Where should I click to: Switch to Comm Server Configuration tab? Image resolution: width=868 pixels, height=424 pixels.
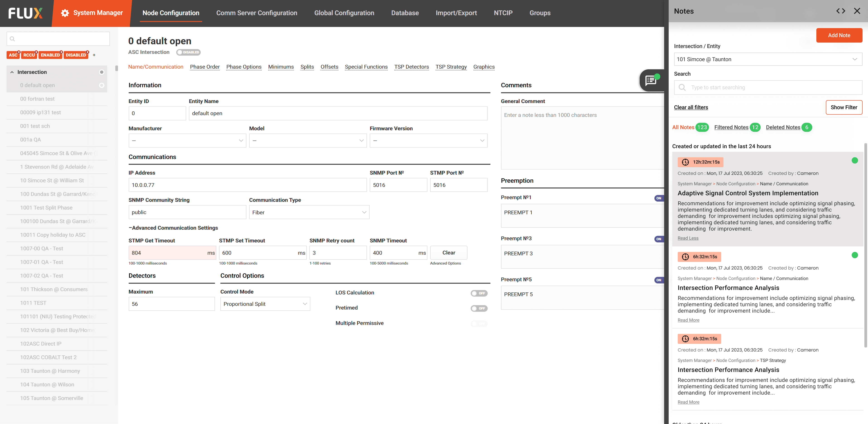256,13
